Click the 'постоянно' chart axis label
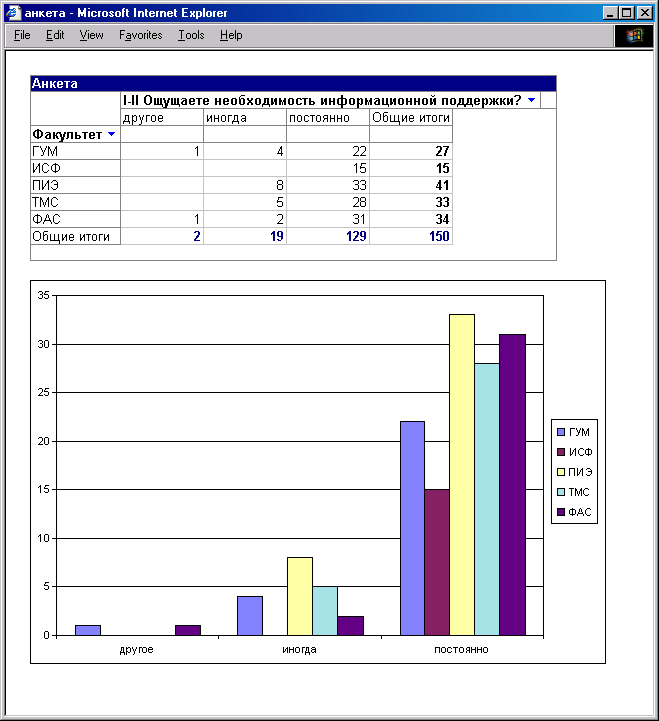Screen dimensions: 659x721 (x=461, y=649)
